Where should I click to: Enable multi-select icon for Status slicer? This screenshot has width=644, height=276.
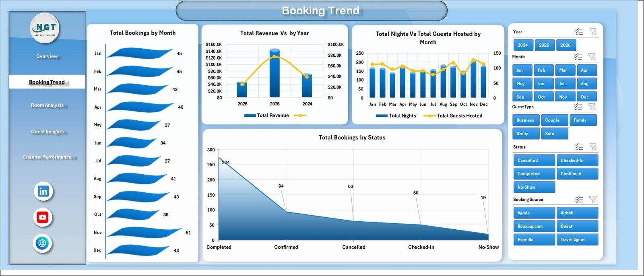coord(579,147)
